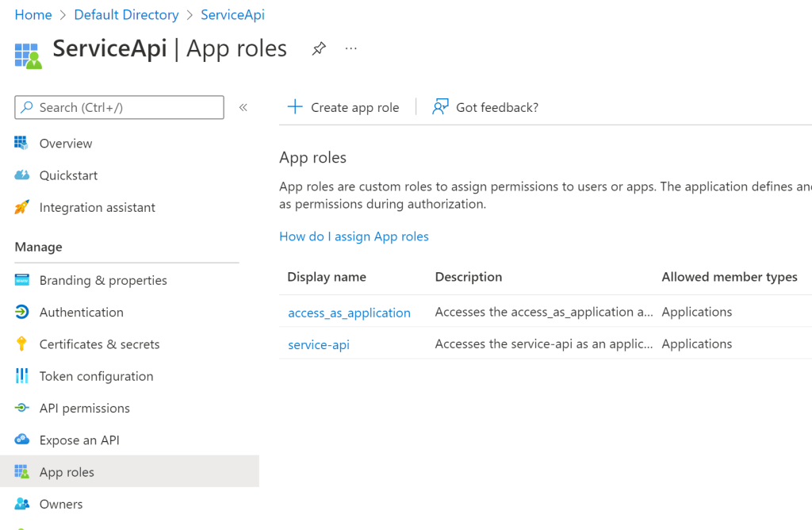Click the Expose an API cloud icon

(x=23, y=440)
